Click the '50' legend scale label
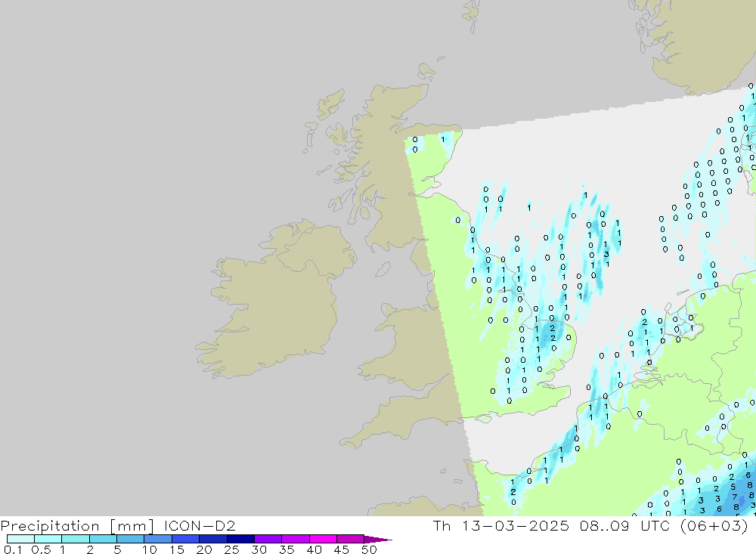 (x=369, y=549)
